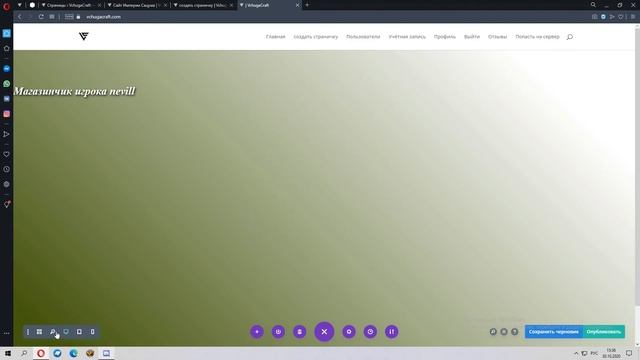Open the Главная navigation link
This screenshot has height=360, width=640.
point(276,37)
